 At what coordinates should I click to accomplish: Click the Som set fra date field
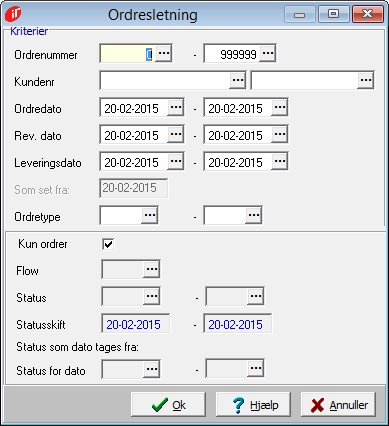134,188
